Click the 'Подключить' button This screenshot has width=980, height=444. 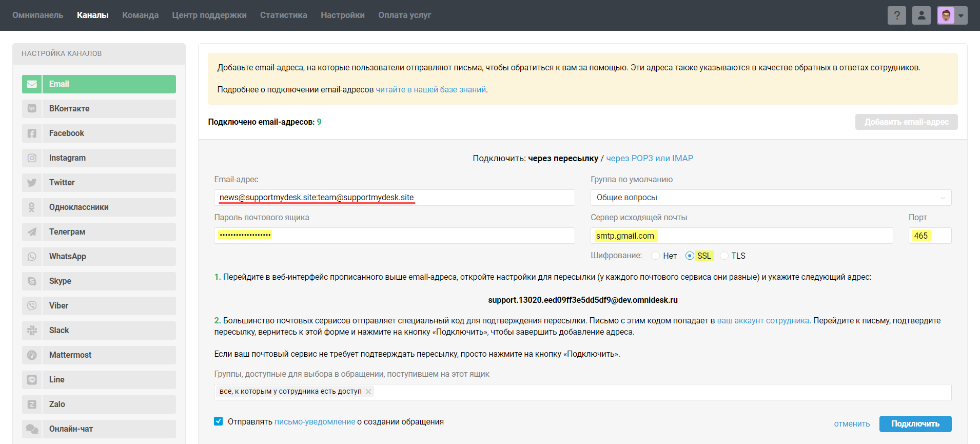(915, 424)
